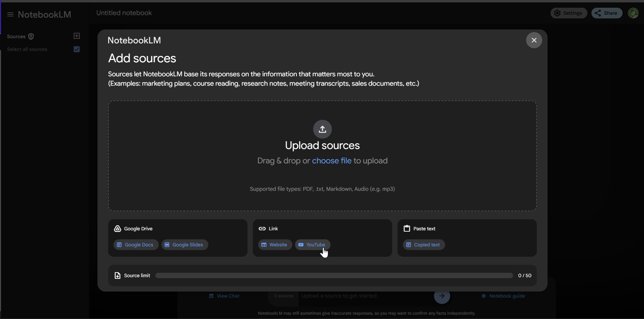Click the Untitled notebook title

point(124,13)
